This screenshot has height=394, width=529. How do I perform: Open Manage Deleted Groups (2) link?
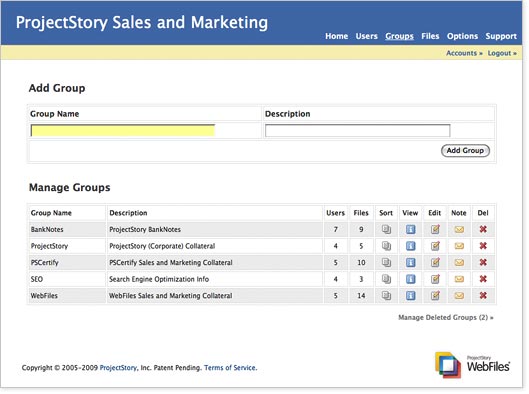click(446, 317)
